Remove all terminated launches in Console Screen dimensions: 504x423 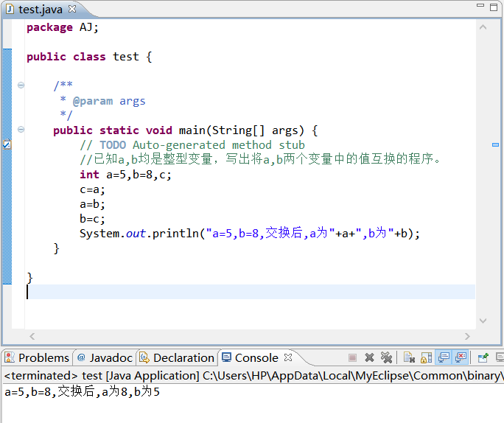(x=386, y=357)
